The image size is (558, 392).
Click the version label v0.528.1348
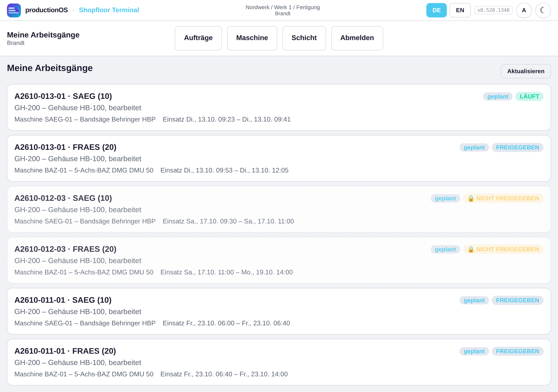493,10
